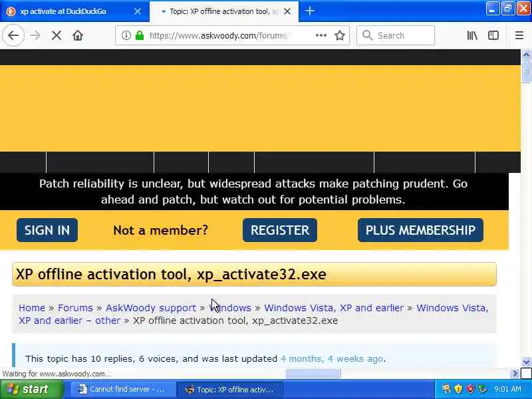This screenshot has width=532, height=399.
Task: Click the red shield security tray icon
Action: tap(470, 389)
